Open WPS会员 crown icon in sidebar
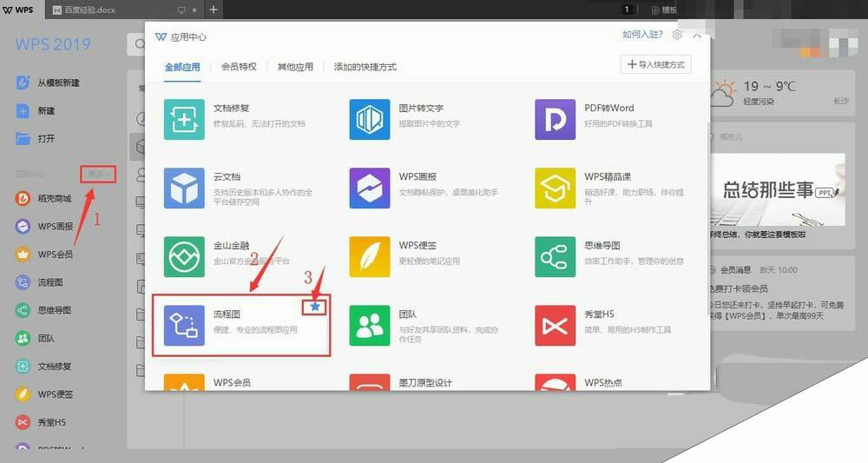Viewport: 868px width, 463px height. [x=23, y=255]
